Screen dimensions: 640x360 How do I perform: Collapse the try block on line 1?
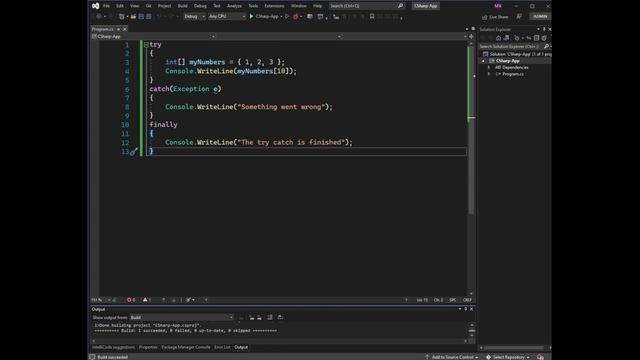pyautogui.click(x=146, y=45)
